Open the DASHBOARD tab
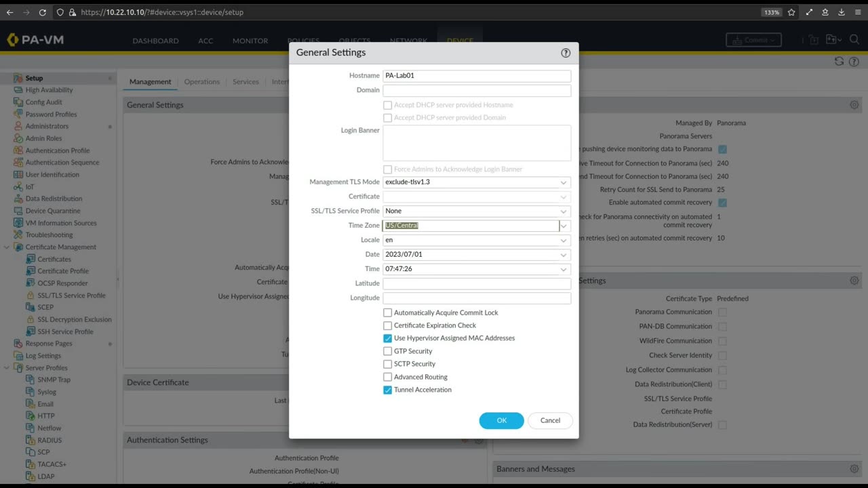The width and height of the screenshot is (868, 488). [155, 41]
